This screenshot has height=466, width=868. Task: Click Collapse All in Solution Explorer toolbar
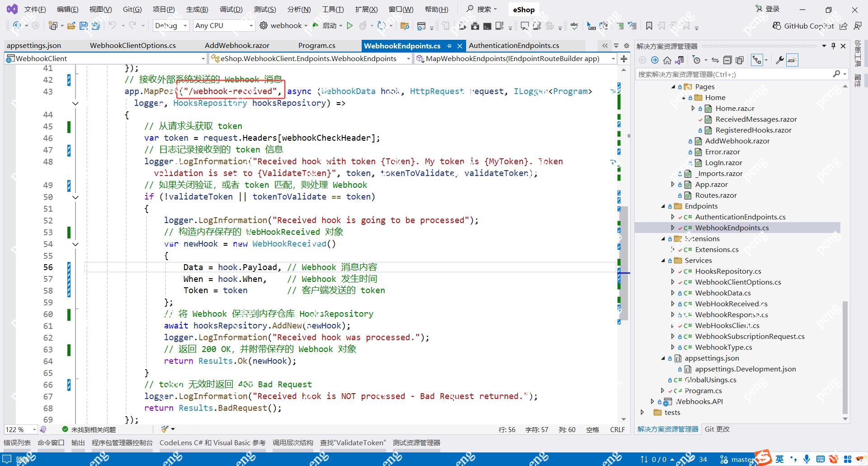[x=727, y=60]
